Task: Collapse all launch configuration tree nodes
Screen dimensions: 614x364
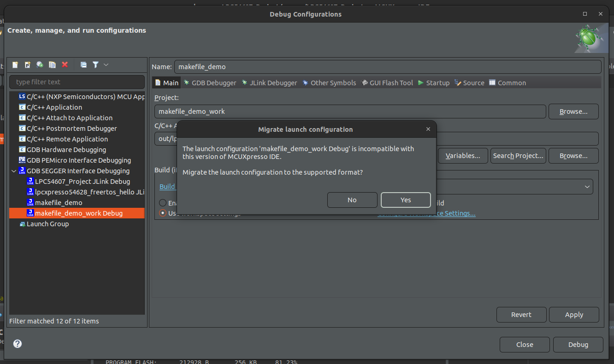Action: [83, 65]
